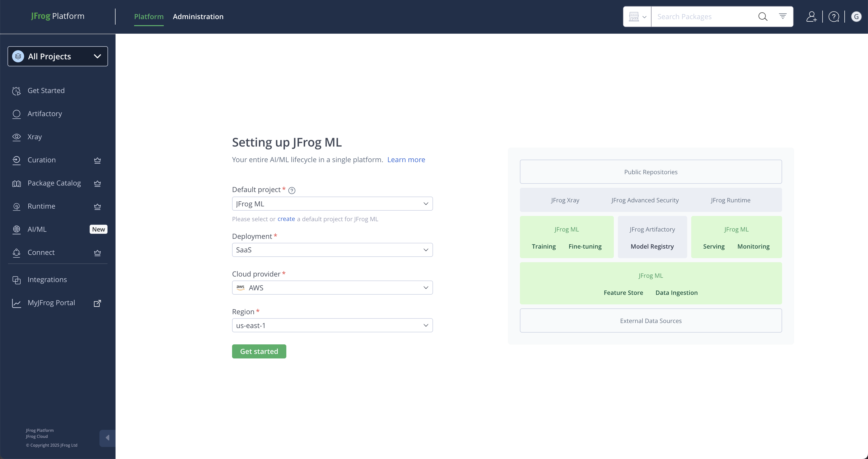Screen dimensions: 868x459
Task: Click the Package Catalog map icon
Action: coord(17,183)
